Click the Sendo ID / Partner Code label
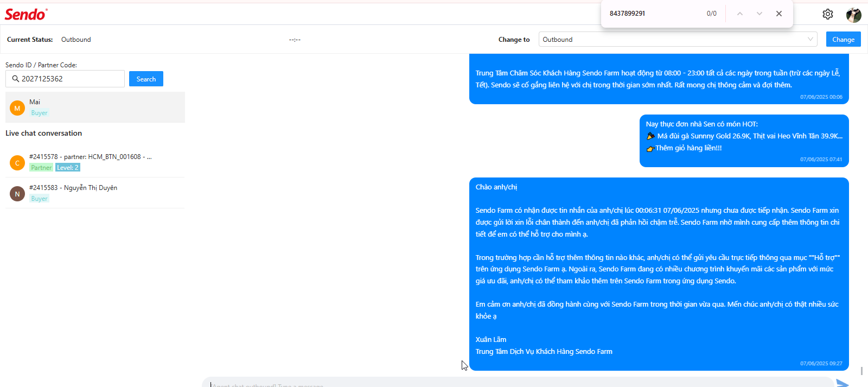 pyautogui.click(x=41, y=65)
